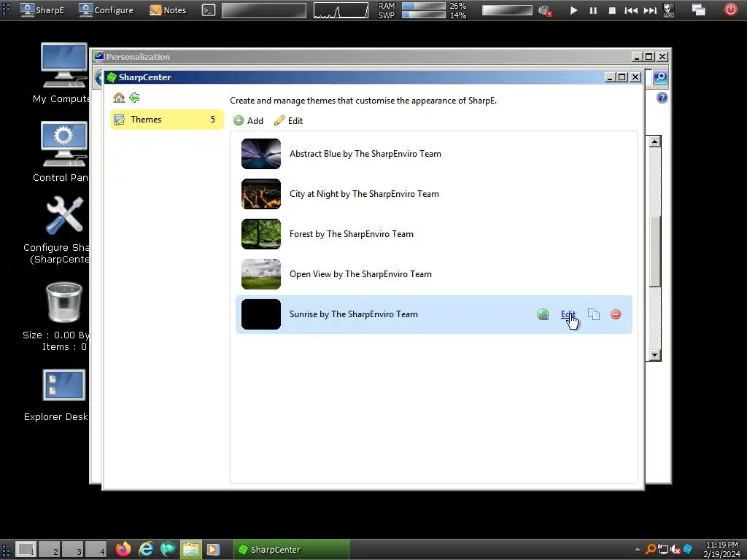Select the Abstract Blue theme thumbnail
The width and height of the screenshot is (747, 560).
point(261,154)
